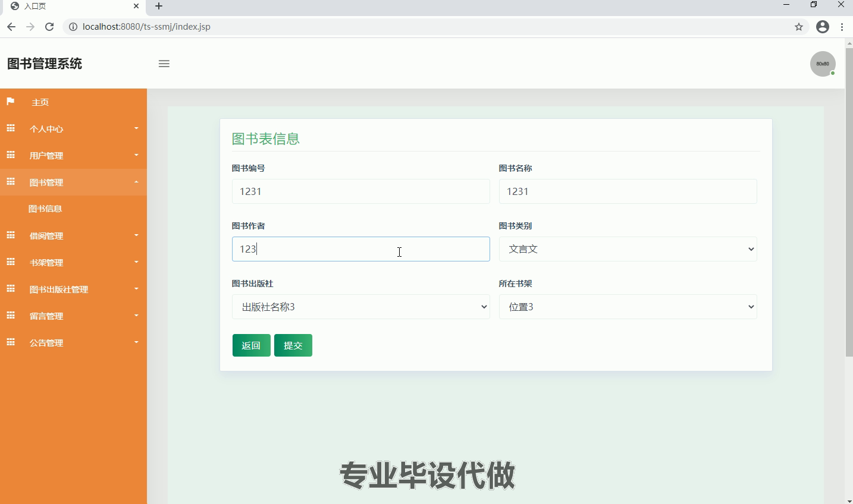Expand 用户管理 submenu arrow

coord(136,155)
